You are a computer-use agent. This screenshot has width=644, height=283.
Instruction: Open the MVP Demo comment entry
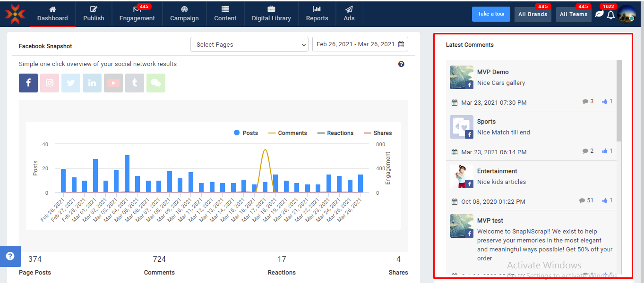click(493, 72)
